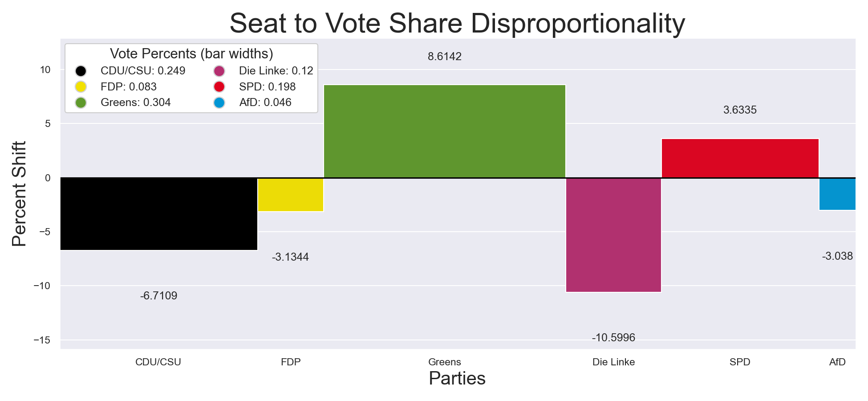Click the magenta Die Linke legend marker
Screen dimensions: 868x401
coord(219,71)
